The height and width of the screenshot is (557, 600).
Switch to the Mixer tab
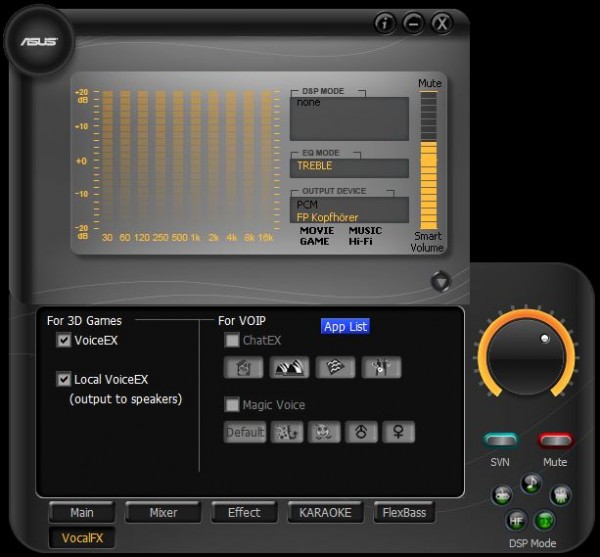click(x=163, y=513)
